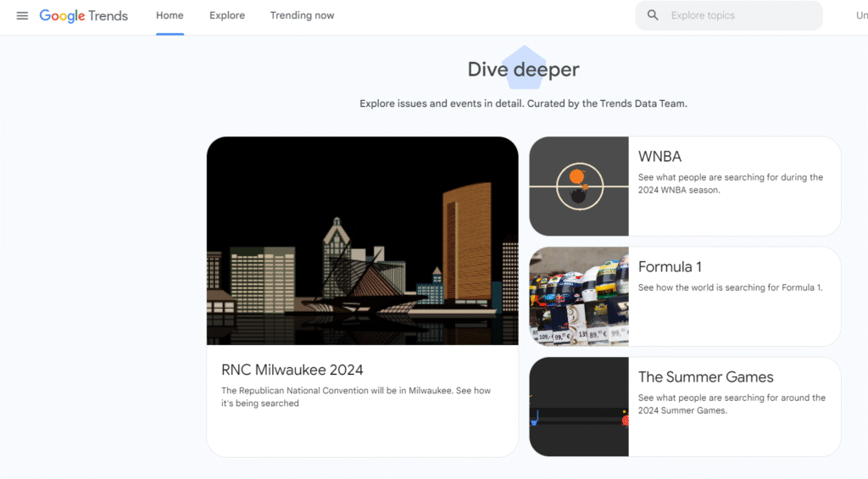Open the truncated country selector at top right
Screen dimensions: 868x479
click(861, 15)
